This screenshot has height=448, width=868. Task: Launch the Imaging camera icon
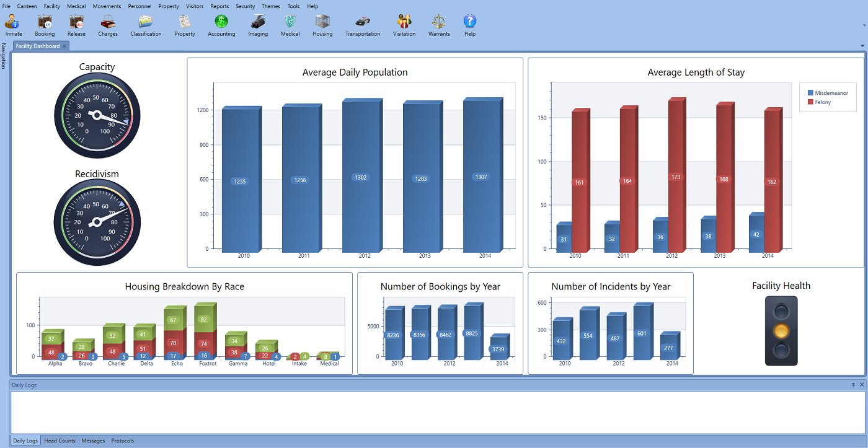258,22
